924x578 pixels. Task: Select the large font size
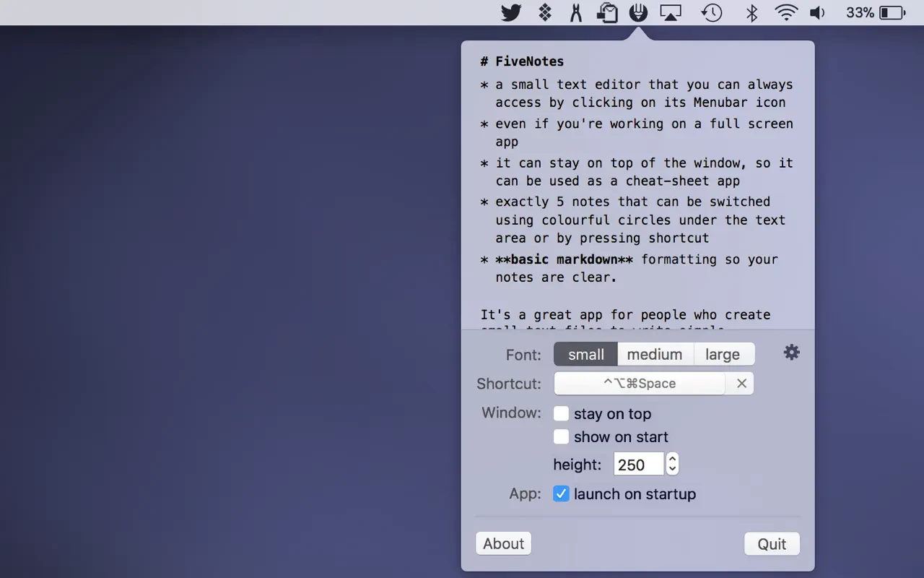pos(723,355)
